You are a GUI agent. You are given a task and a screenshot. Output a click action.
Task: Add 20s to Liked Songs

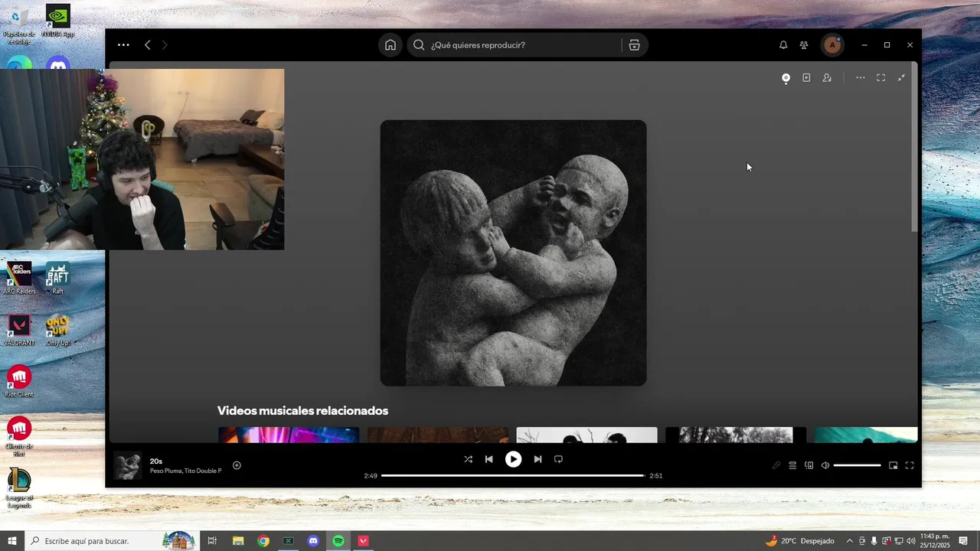[237, 465]
